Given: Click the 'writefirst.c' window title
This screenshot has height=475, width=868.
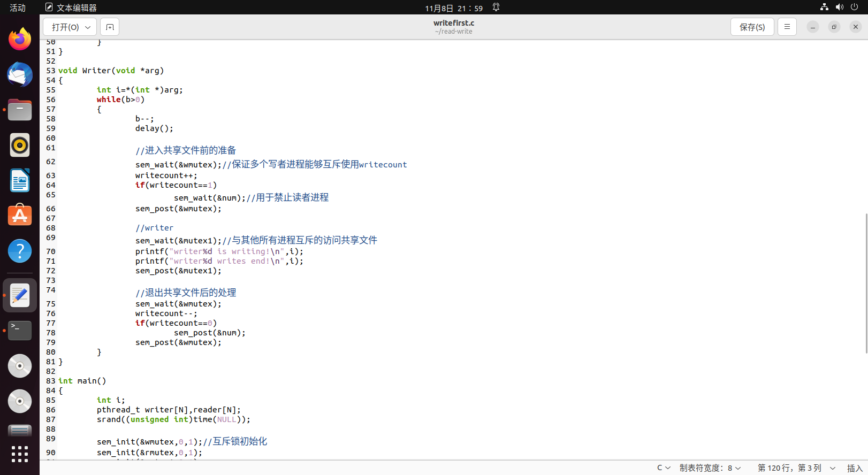Looking at the screenshot, I should [x=454, y=23].
